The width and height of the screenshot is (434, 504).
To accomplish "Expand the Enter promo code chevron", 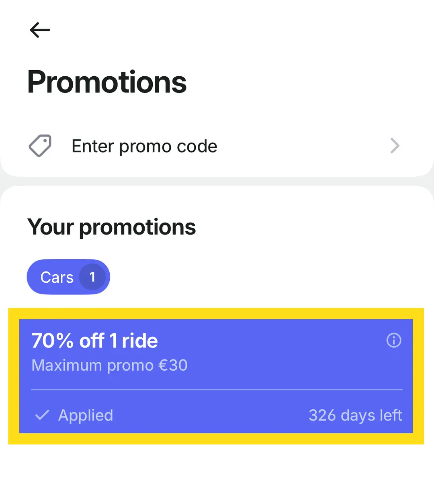I will pyautogui.click(x=395, y=146).
